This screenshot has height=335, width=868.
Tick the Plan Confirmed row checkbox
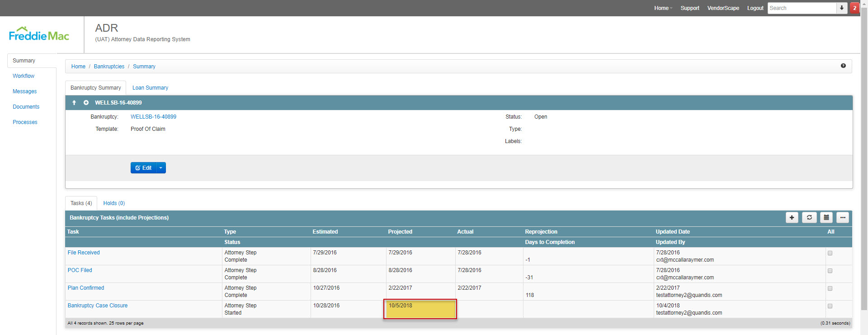(830, 288)
